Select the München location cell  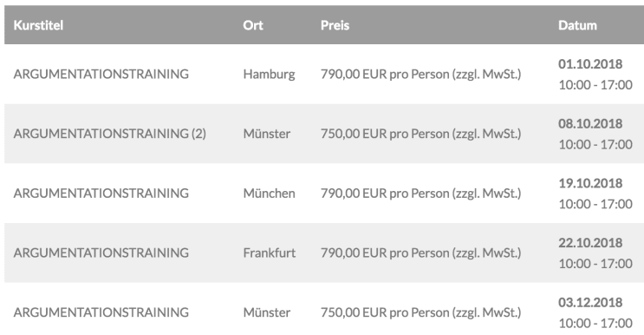[269, 194]
